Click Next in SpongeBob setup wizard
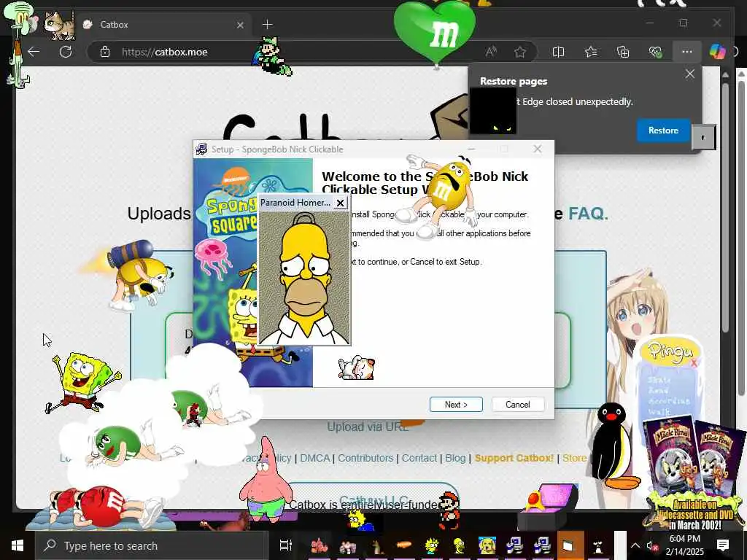This screenshot has width=747, height=560. [456, 404]
